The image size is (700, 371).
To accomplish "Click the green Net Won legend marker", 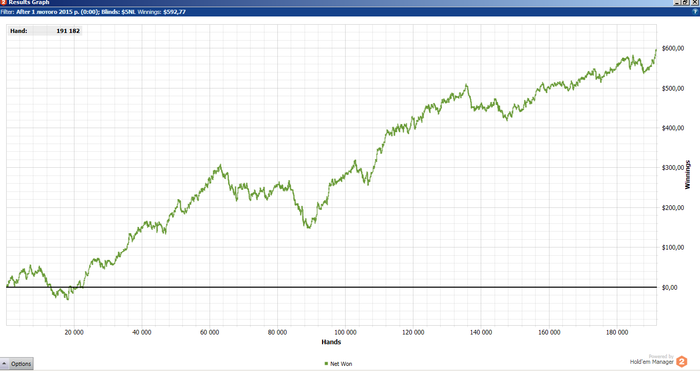I will pyautogui.click(x=326, y=363).
